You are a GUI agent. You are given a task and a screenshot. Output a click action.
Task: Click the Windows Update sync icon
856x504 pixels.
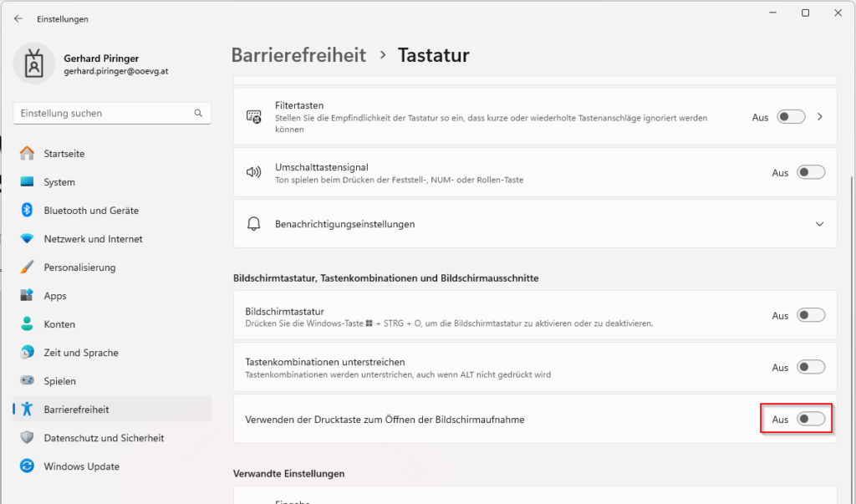[28, 466]
